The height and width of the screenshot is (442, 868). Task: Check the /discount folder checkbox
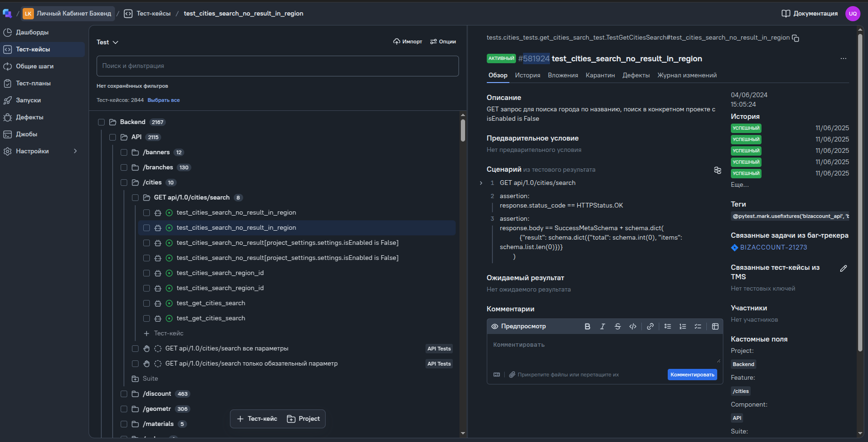coord(124,394)
